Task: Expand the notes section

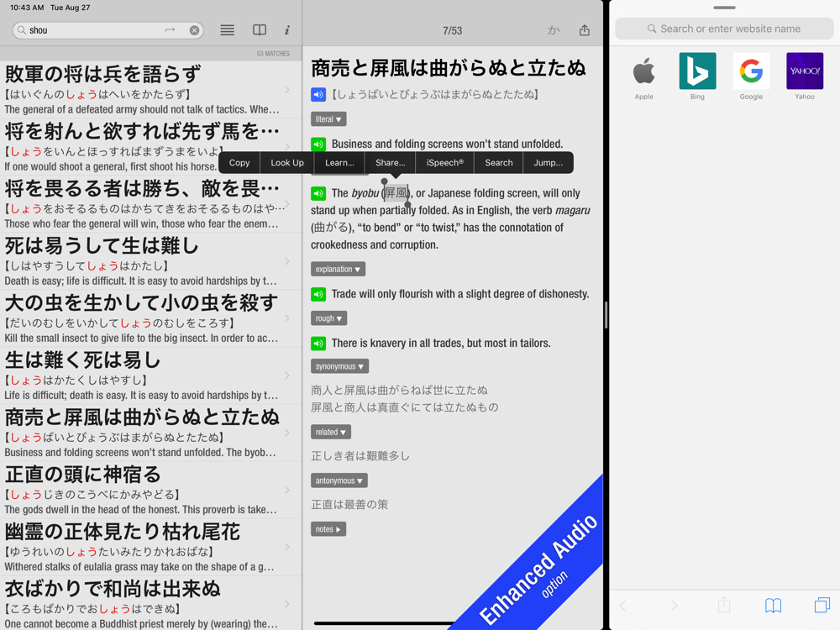Action: (x=328, y=529)
